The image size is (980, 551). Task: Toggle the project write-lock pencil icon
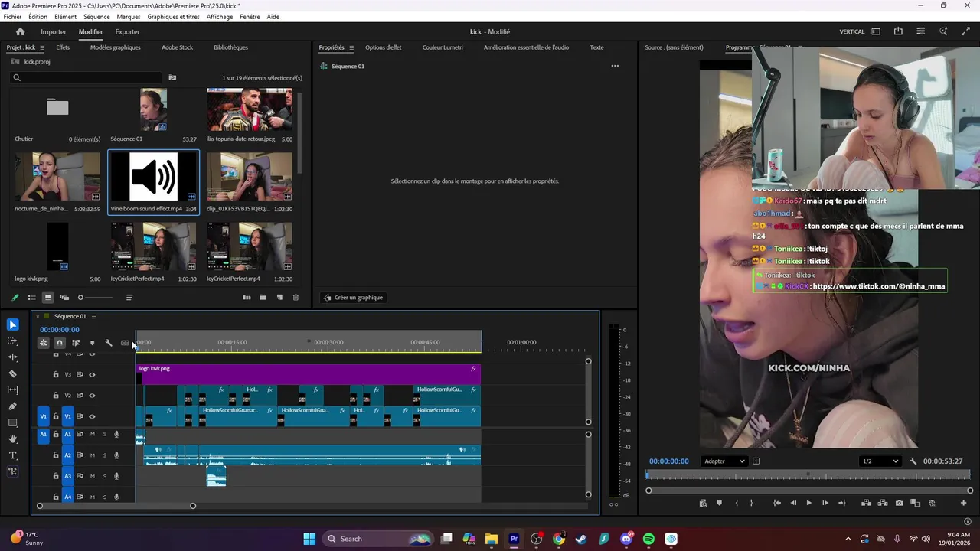(x=15, y=298)
